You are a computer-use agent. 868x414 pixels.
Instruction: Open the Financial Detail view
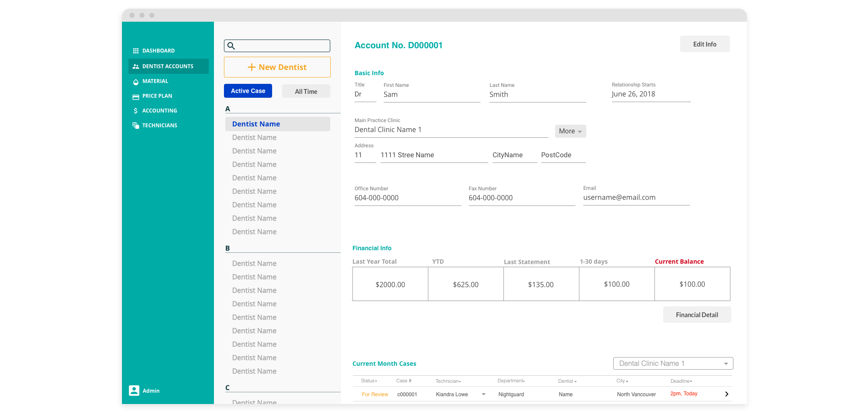(x=697, y=315)
